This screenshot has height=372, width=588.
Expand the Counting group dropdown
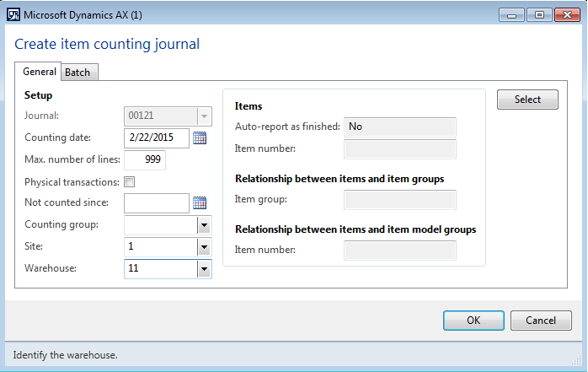tap(205, 225)
